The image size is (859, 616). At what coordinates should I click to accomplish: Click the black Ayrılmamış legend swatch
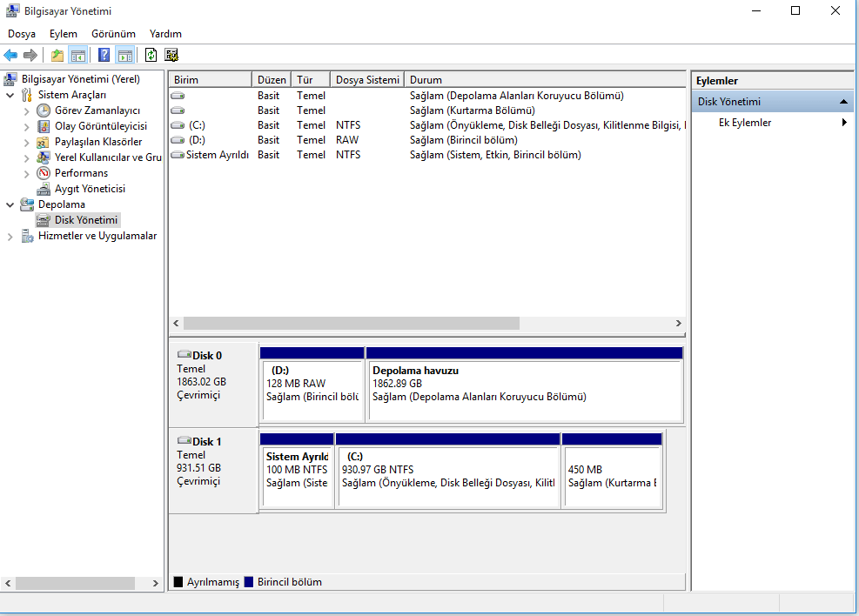click(178, 581)
